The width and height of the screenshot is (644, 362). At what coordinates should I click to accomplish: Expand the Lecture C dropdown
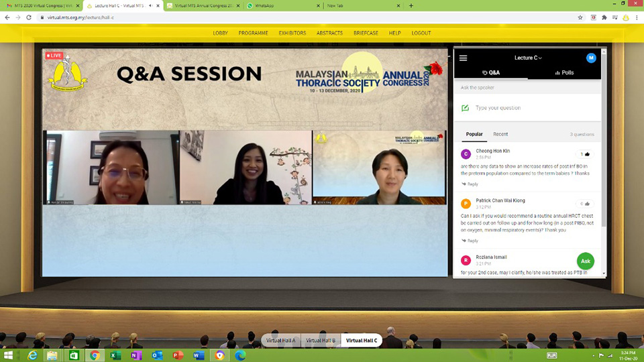(x=528, y=58)
